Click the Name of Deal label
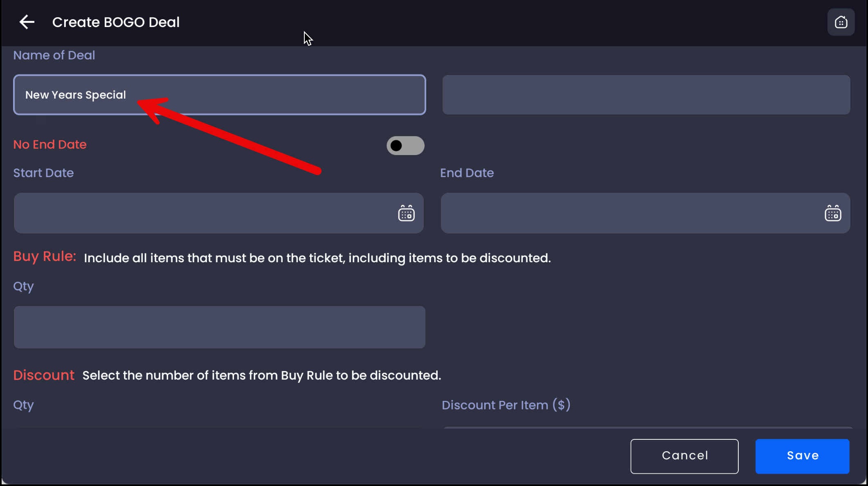This screenshot has width=868, height=486. click(54, 55)
